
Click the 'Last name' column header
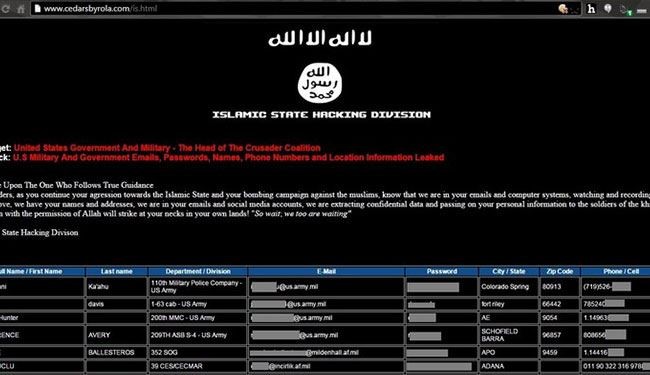point(116,271)
